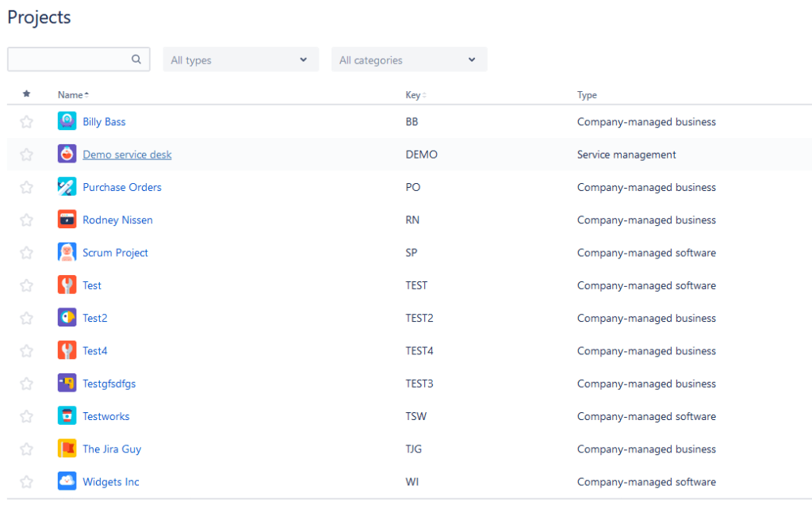The width and height of the screenshot is (812, 512).
Task: Open the Demo service desk project link
Action: click(x=127, y=155)
